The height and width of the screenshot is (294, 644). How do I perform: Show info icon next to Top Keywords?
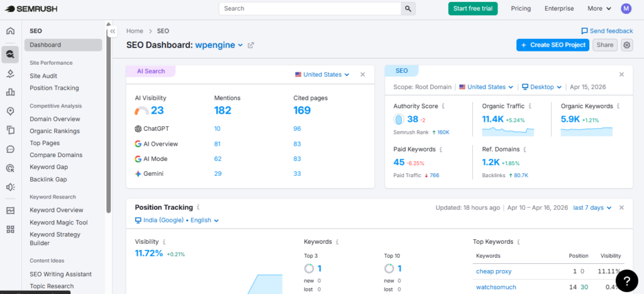tap(519, 242)
